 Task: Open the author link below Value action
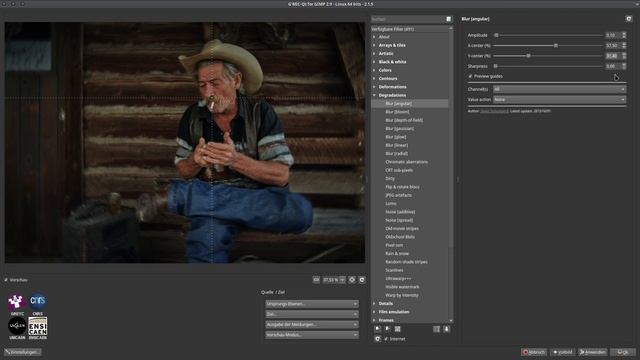[x=494, y=111]
